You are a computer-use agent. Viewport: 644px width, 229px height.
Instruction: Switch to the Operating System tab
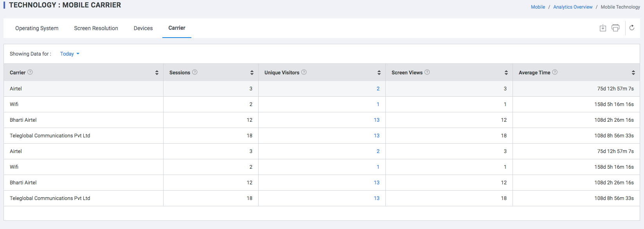click(37, 28)
